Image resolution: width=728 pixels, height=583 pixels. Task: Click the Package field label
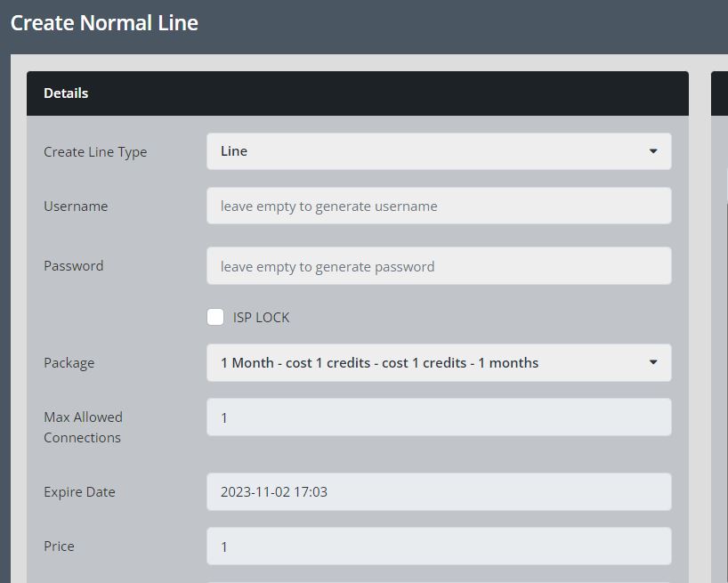point(69,363)
